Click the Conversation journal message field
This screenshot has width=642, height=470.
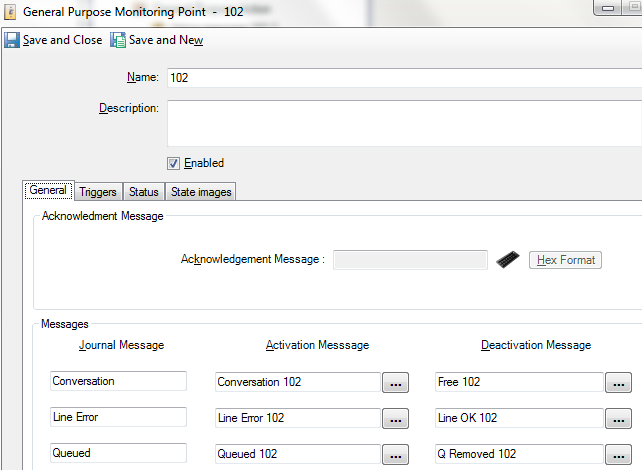(x=118, y=381)
